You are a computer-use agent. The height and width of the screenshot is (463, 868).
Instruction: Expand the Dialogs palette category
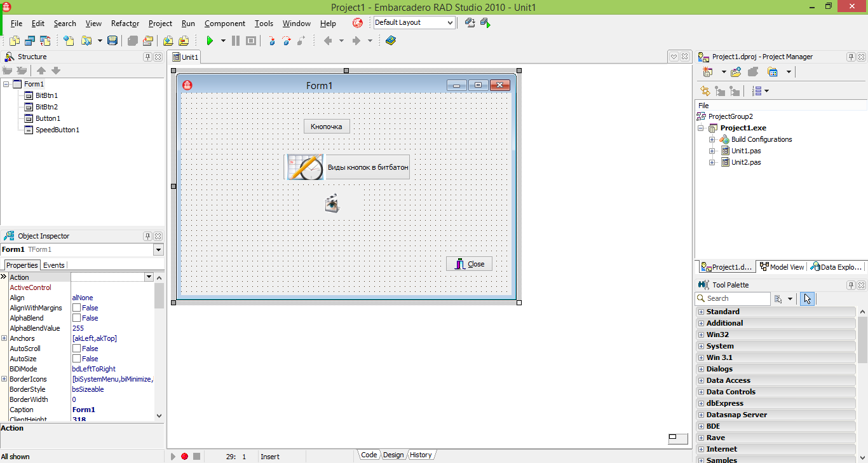[702, 369]
